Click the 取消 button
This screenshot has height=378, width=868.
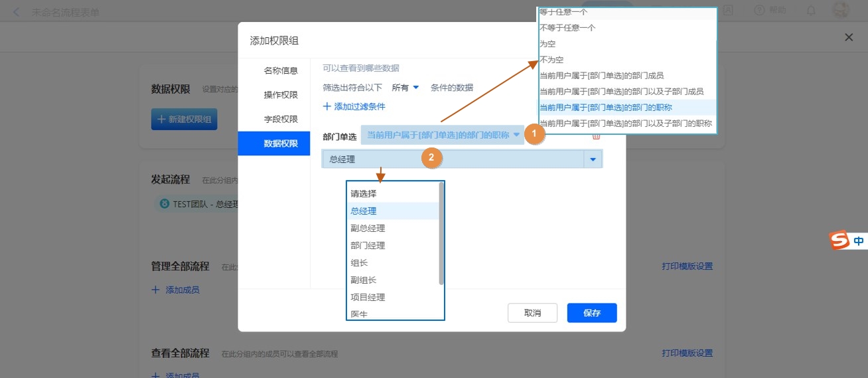pyautogui.click(x=532, y=313)
